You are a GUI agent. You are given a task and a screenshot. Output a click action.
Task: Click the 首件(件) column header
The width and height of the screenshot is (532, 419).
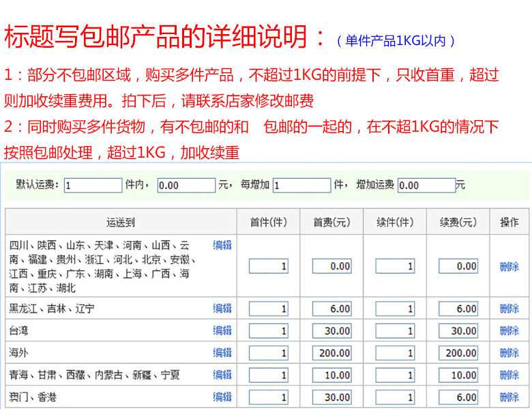[x=268, y=222]
